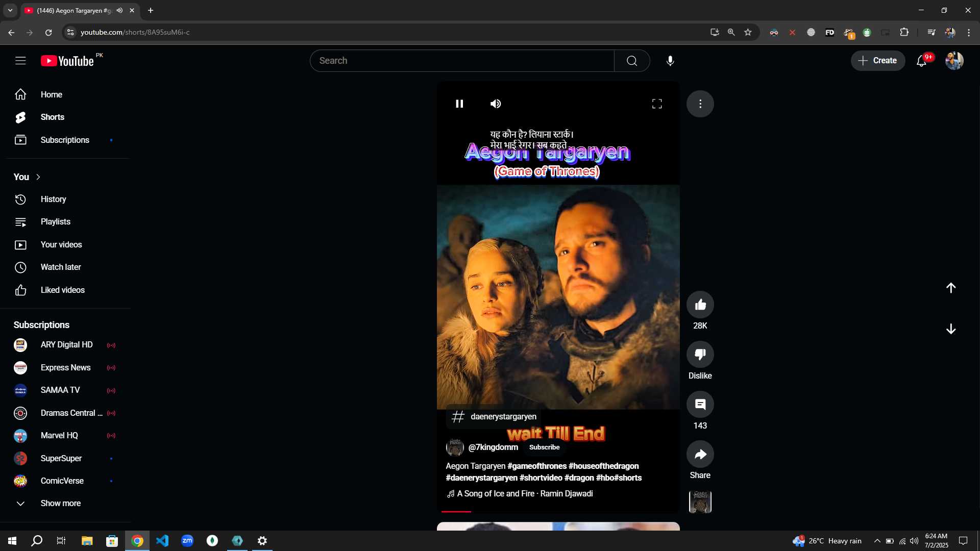Image resolution: width=980 pixels, height=551 pixels.
Task: Like this Short
Action: 700,305
